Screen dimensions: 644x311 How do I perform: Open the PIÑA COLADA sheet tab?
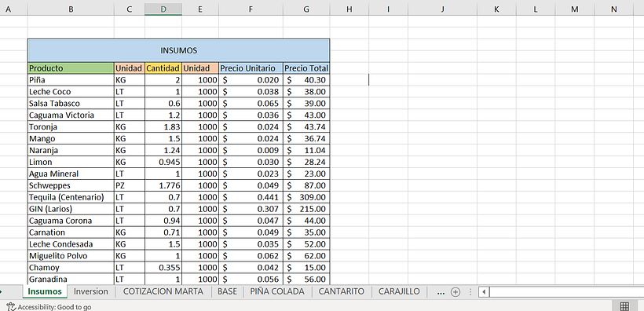coord(277,291)
